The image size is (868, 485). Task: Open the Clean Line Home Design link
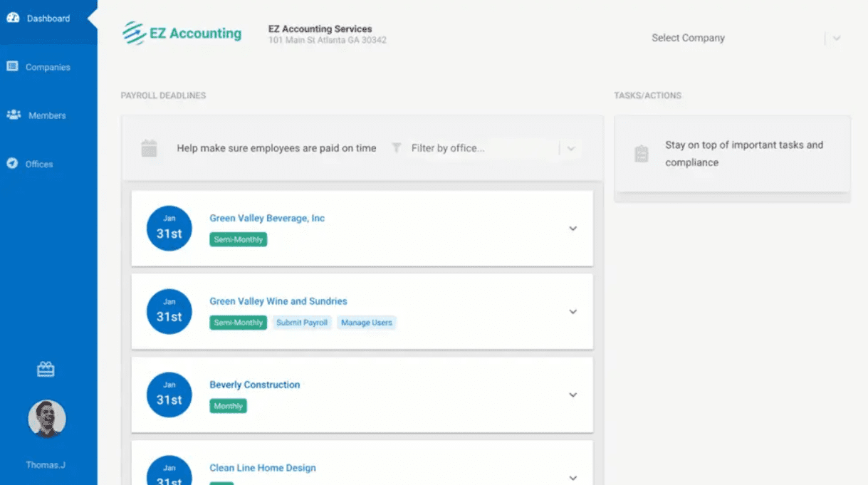(x=263, y=468)
